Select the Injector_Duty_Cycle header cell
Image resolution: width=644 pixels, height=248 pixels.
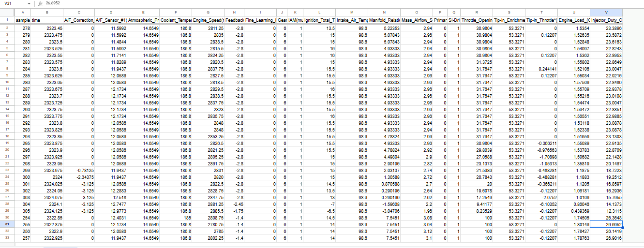(x=606, y=20)
